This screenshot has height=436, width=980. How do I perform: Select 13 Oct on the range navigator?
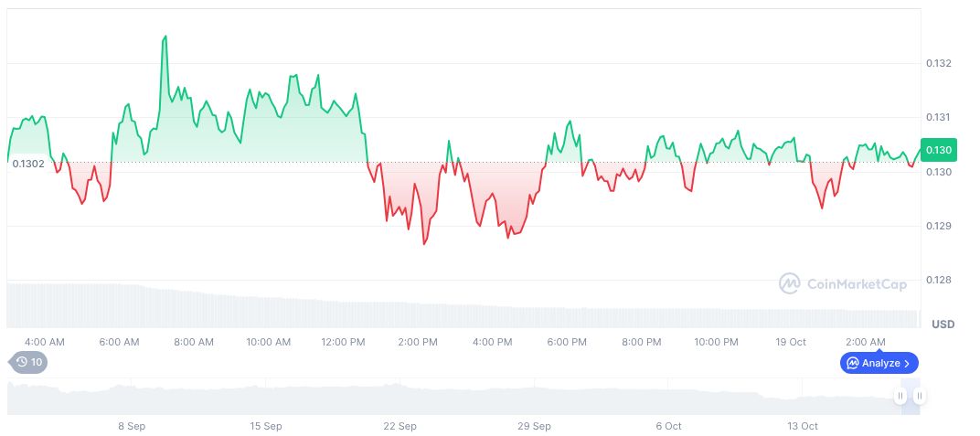tap(802, 426)
